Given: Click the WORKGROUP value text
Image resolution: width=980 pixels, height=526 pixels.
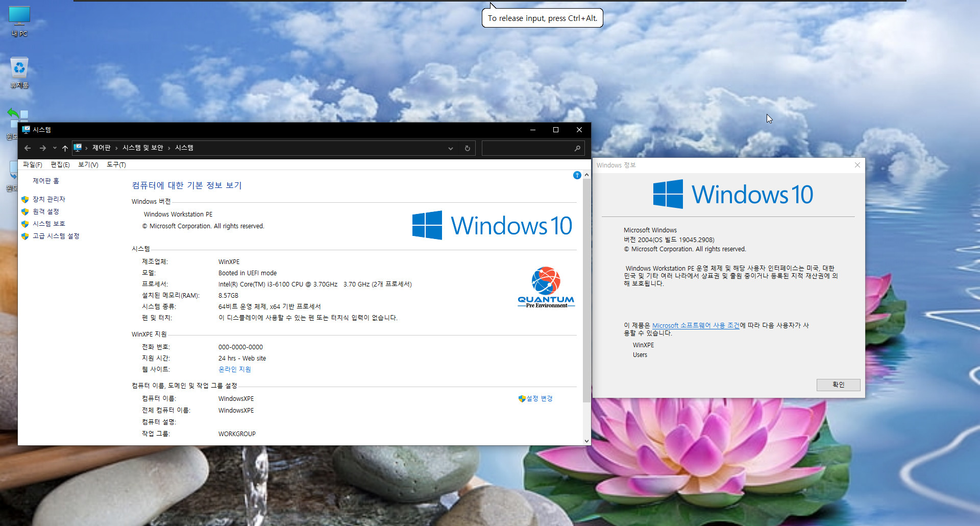Looking at the screenshot, I should point(237,434).
